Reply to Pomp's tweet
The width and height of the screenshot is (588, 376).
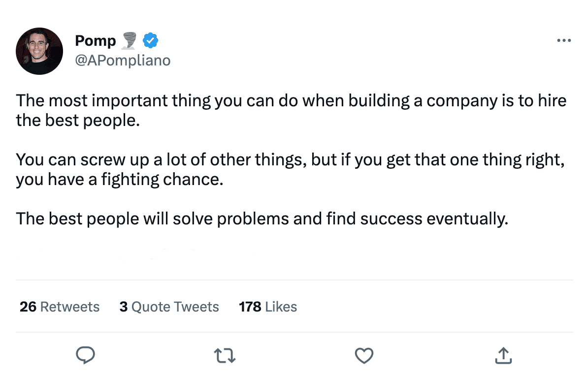pyautogui.click(x=85, y=355)
